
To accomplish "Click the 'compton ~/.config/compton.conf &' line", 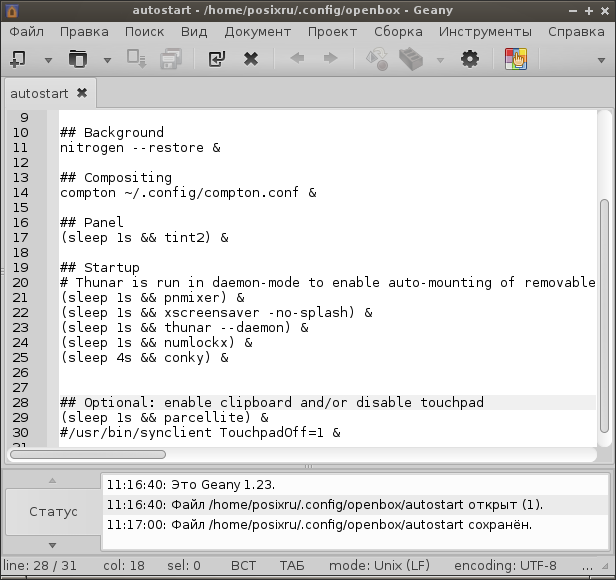I will [188, 193].
